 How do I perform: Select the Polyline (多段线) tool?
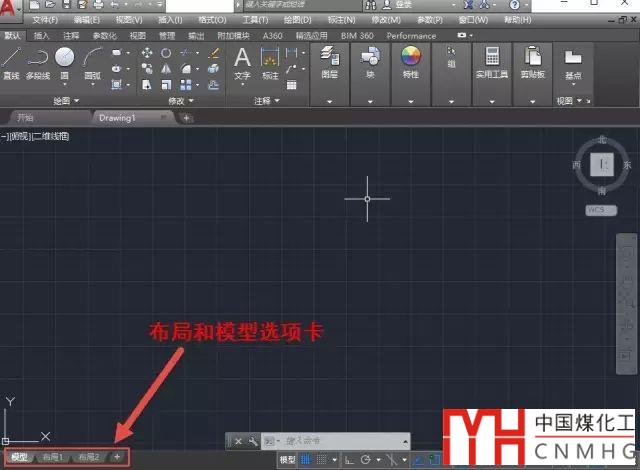[37, 60]
